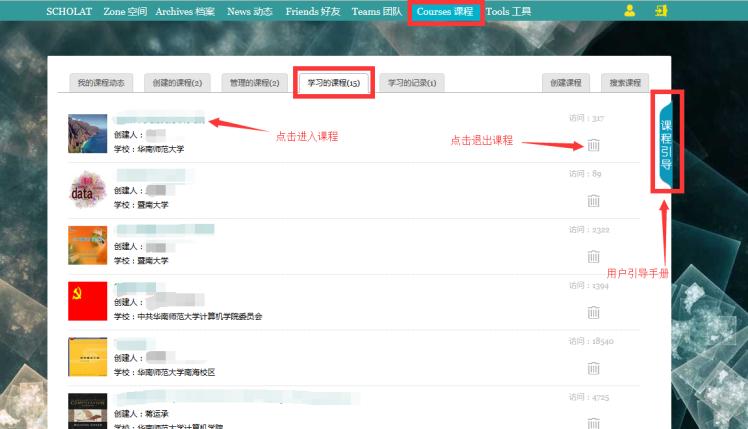Open the Zone 空间 menu item
The image size is (748, 429).
click(125, 12)
